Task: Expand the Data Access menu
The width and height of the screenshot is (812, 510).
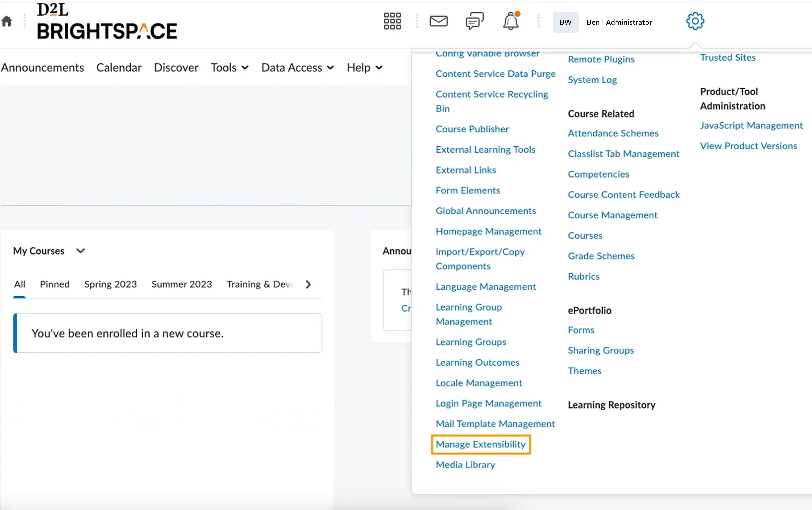Action: (x=298, y=67)
